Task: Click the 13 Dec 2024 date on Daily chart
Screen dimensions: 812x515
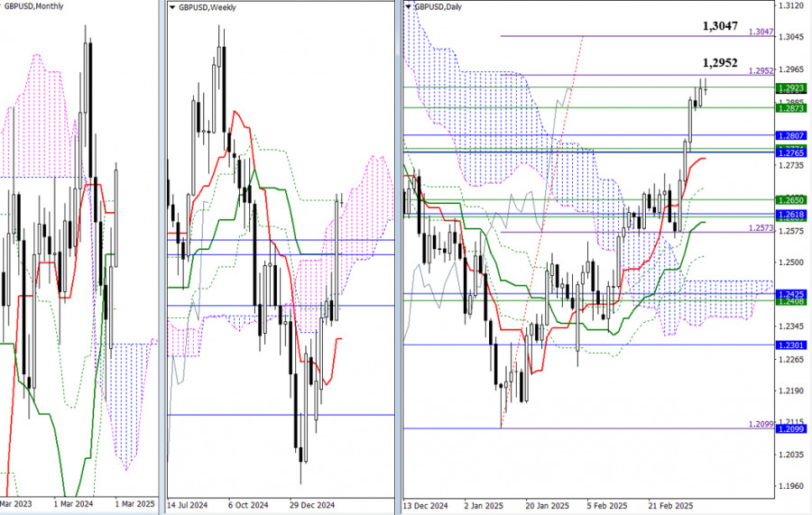Action: click(x=425, y=505)
